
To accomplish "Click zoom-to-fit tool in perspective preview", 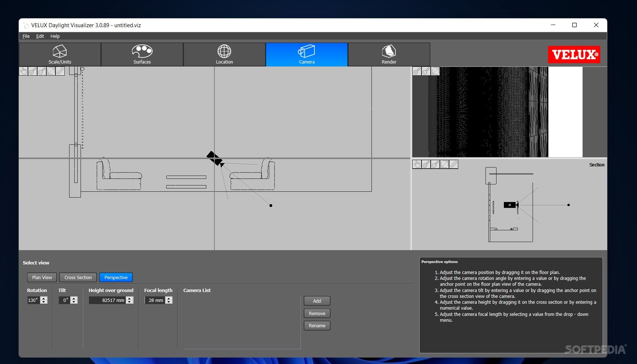I will click(435, 71).
